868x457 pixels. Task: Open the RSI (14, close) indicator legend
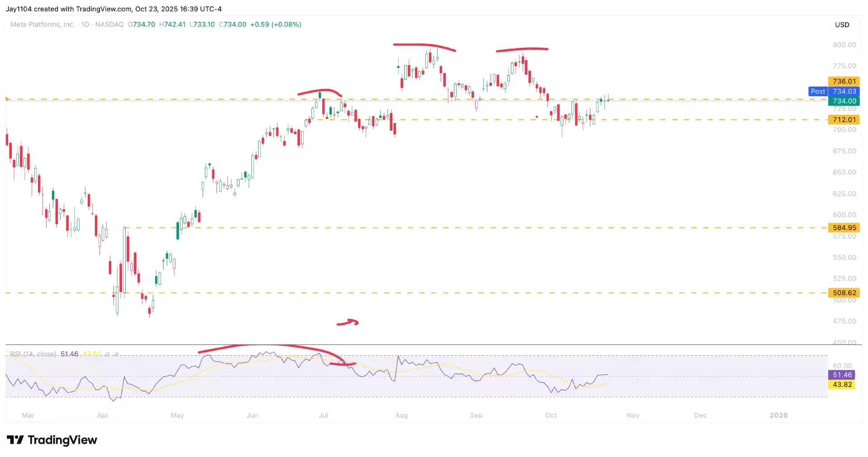coord(34,354)
